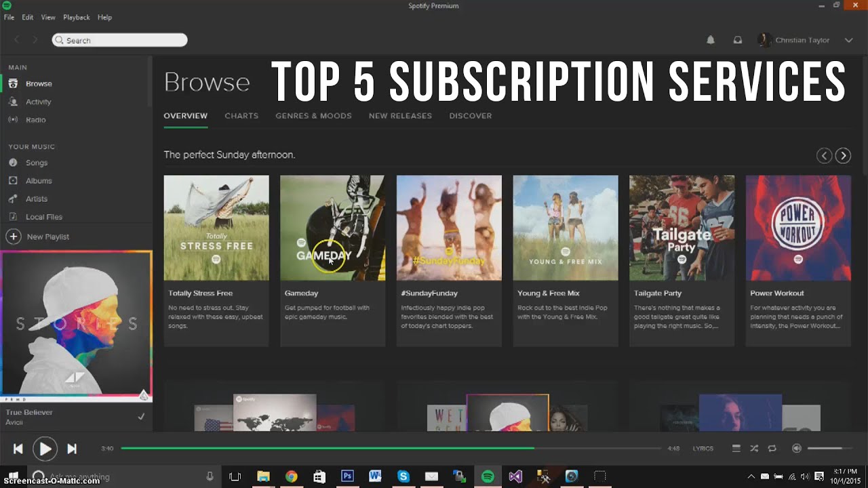Open Google Chrome from taskbar
Screen dimensions: 868x488
(291, 476)
